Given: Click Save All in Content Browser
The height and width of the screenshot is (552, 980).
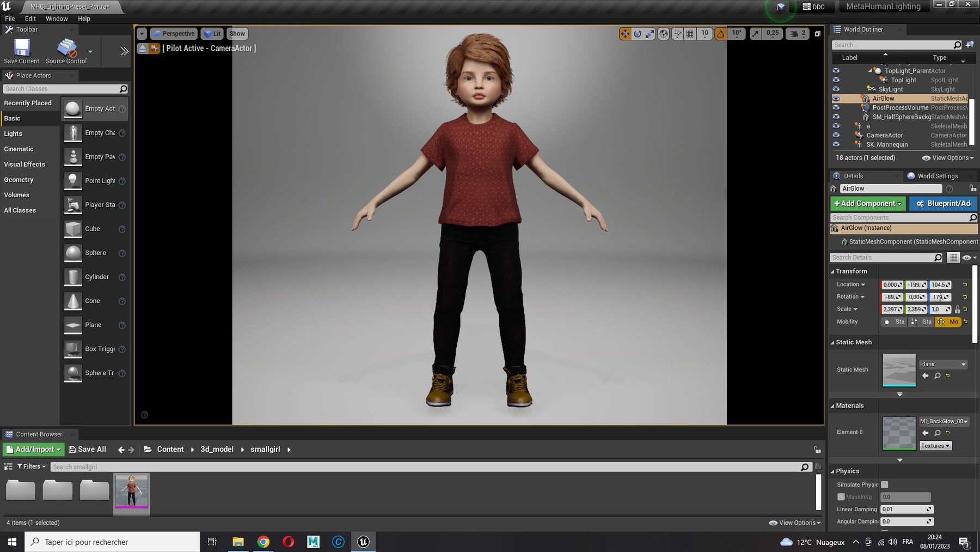Looking at the screenshot, I should pyautogui.click(x=88, y=449).
